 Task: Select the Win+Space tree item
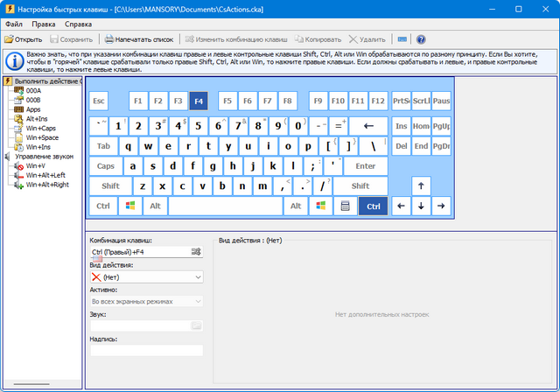[x=42, y=137]
